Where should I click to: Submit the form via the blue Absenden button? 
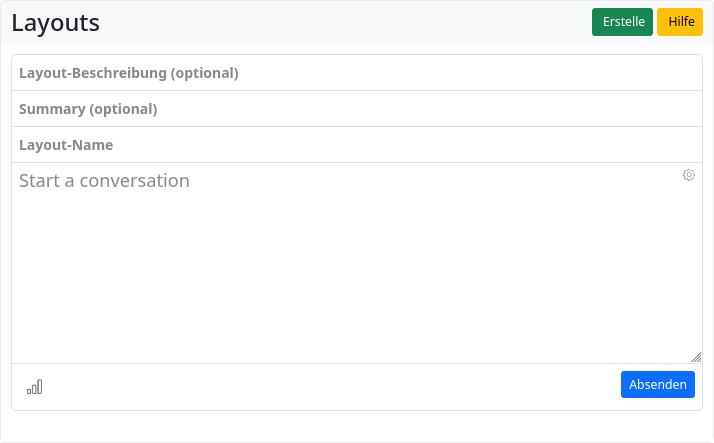[657, 385]
